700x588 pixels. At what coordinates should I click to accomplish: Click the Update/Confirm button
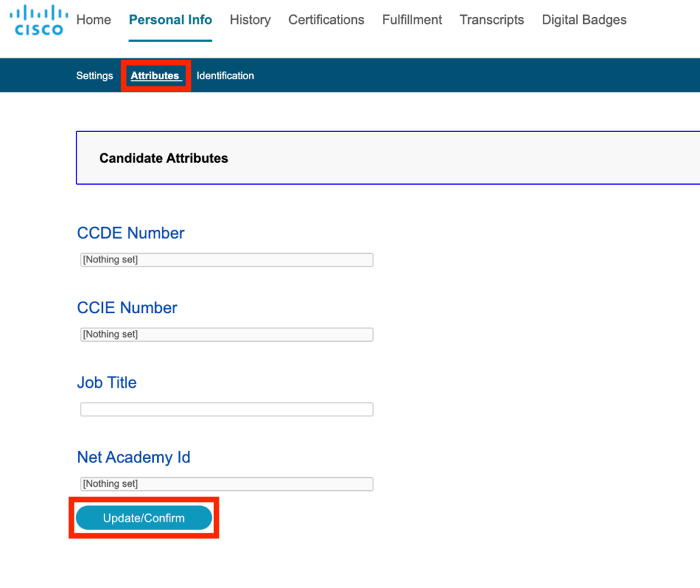tap(144, 518)
